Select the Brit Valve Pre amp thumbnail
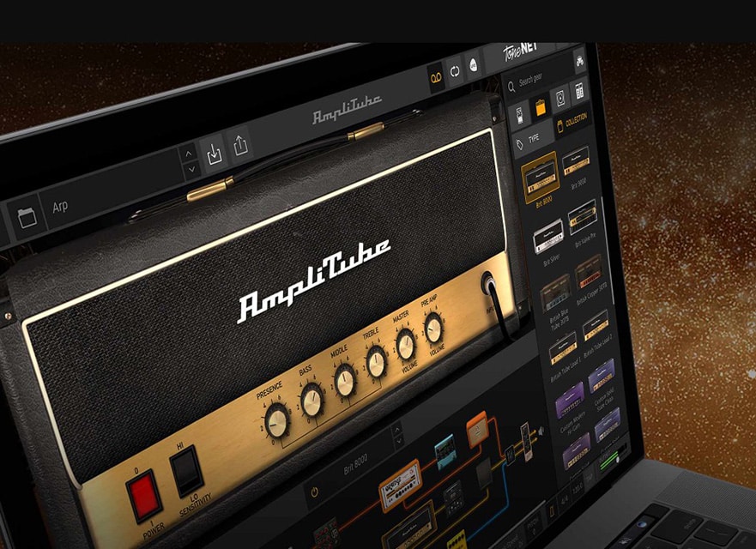Viewport: 756px width, 549px height. click(x=583, y=218)
